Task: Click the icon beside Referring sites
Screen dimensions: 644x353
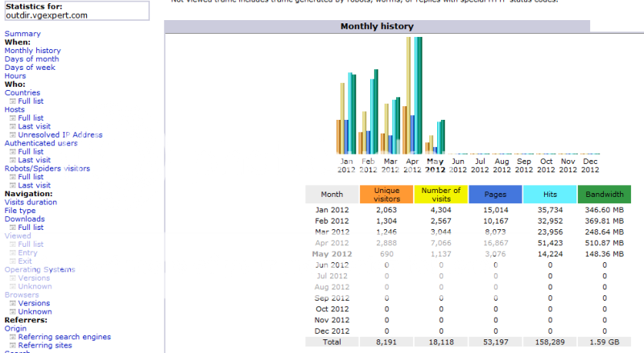Action: [x=13, y=345]
